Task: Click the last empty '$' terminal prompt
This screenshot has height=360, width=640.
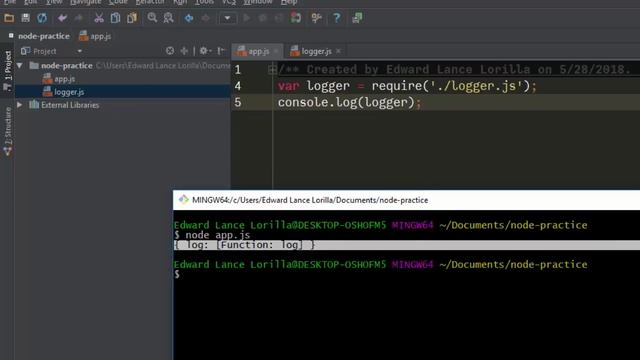Action: pos(177,274)
